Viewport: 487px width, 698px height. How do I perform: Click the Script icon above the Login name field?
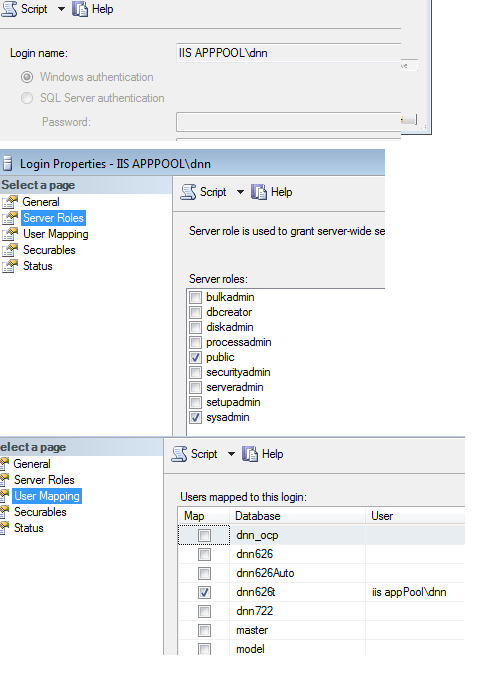pos(9,9)
